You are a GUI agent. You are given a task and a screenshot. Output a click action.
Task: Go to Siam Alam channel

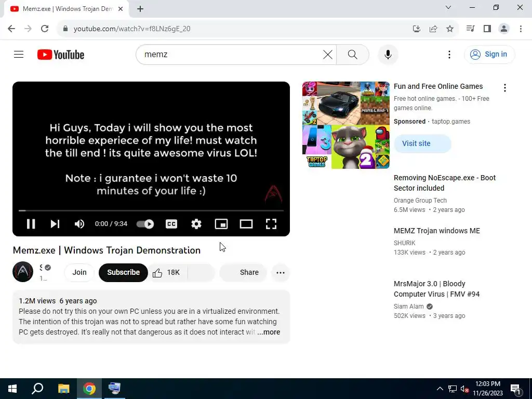pos(408,307)
